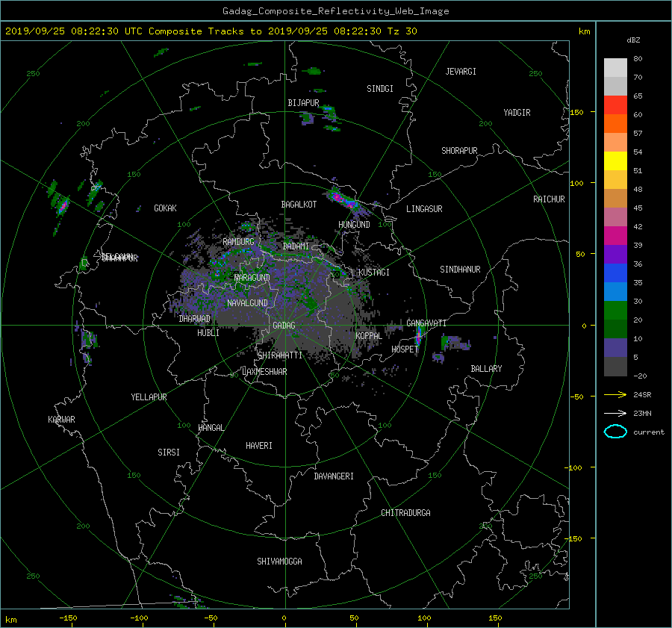This screenshot has height=628, width=672.
Task: Click the YADGIR city label
Action: tap(517, 113)
